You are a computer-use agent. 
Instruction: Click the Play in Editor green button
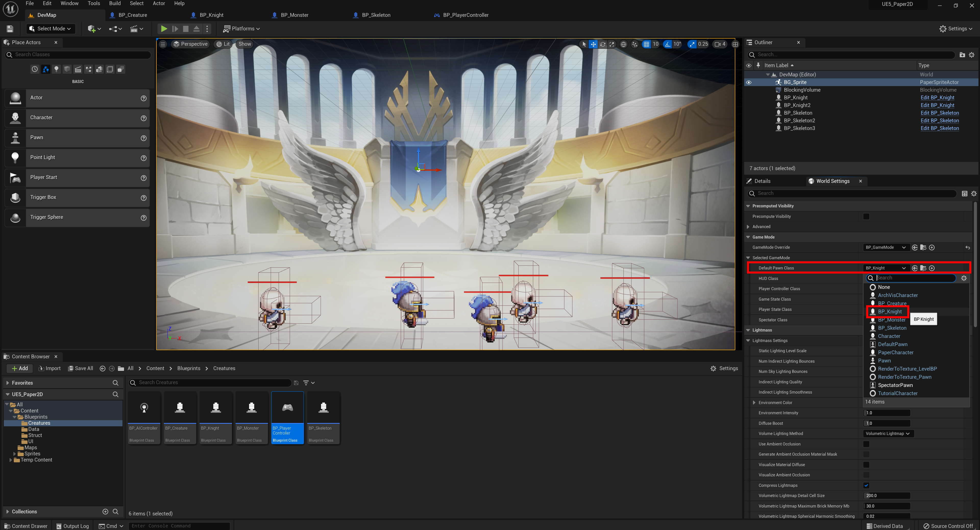click(x=164, y=29)
